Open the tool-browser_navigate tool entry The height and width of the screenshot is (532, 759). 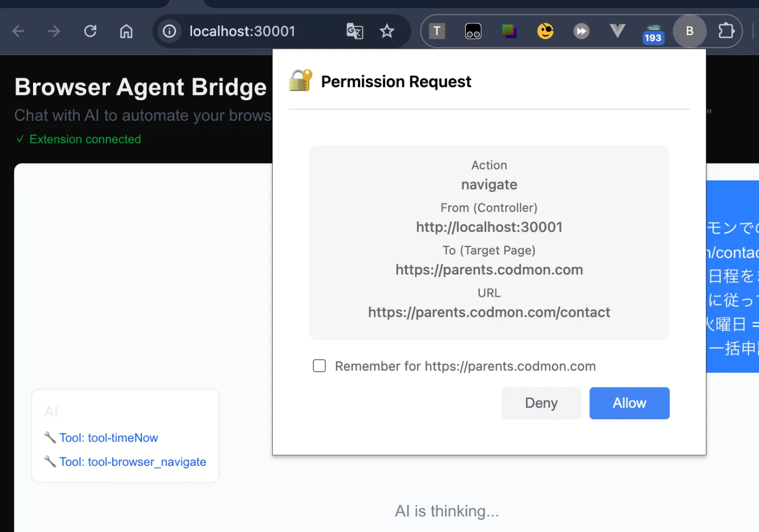(x=133, y=462)
